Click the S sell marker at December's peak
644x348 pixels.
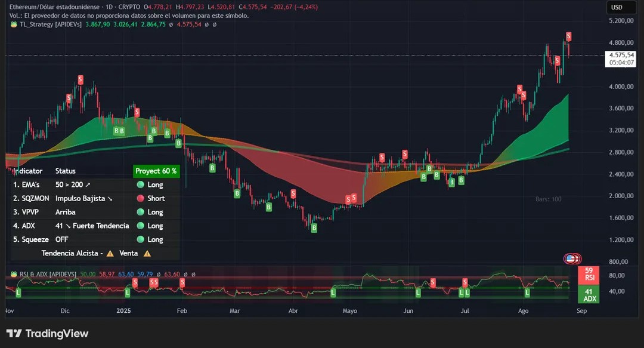click(x=80, y=79)
